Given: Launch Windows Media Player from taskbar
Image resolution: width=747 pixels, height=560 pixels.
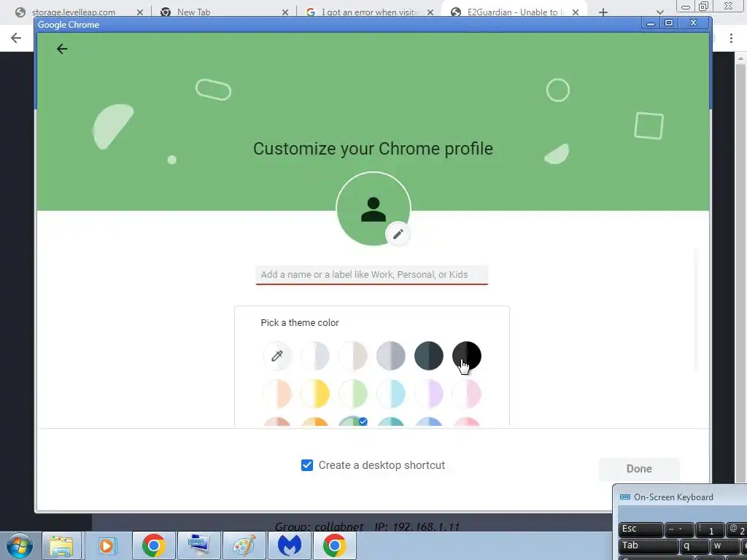Looking at the screenshot, I should pos(107,545).
